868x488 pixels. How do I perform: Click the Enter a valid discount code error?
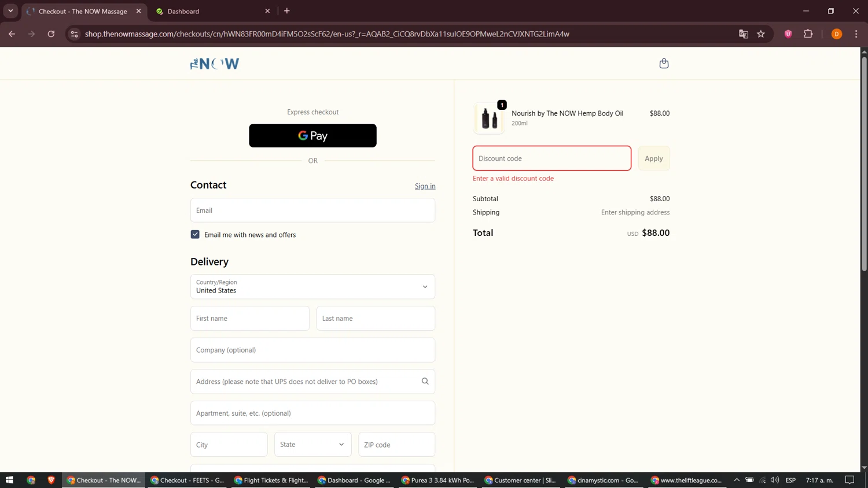click(513, 179)
